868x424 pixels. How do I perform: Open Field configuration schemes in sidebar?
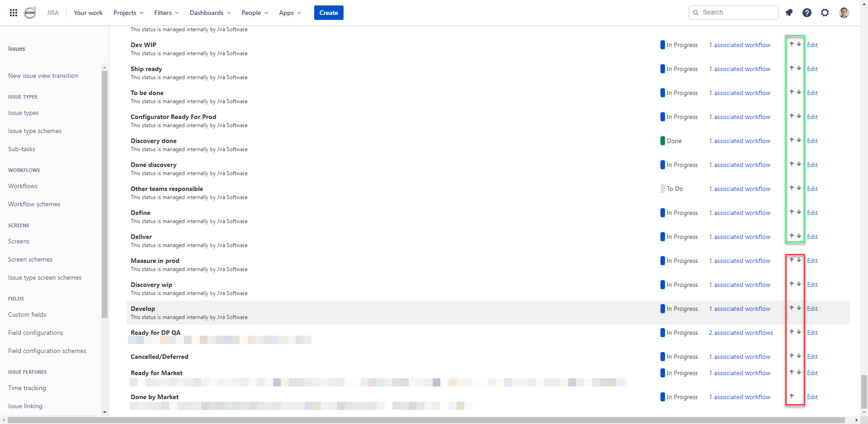click(47, 351)
